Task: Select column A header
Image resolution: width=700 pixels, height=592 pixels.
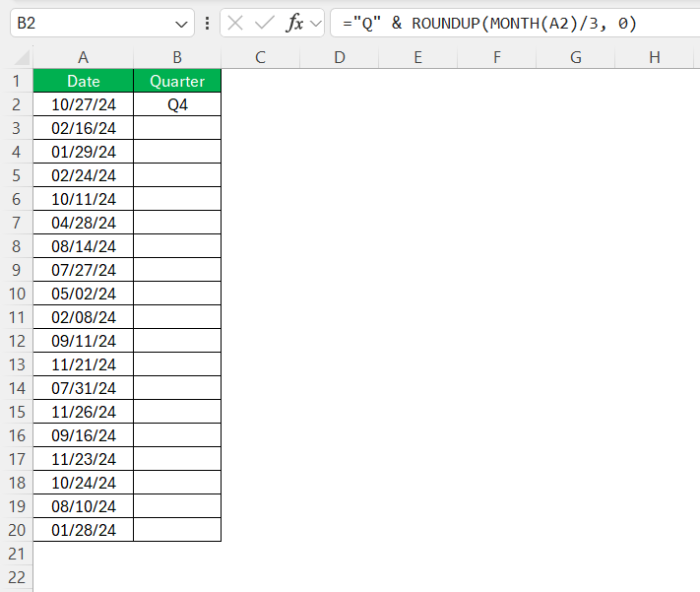Action: [83, 57]
